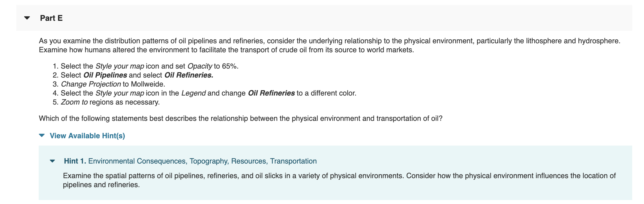Select Hint 1. Environmental Consequences heading
The image size is (644, 204).
(x=191, y=161)
